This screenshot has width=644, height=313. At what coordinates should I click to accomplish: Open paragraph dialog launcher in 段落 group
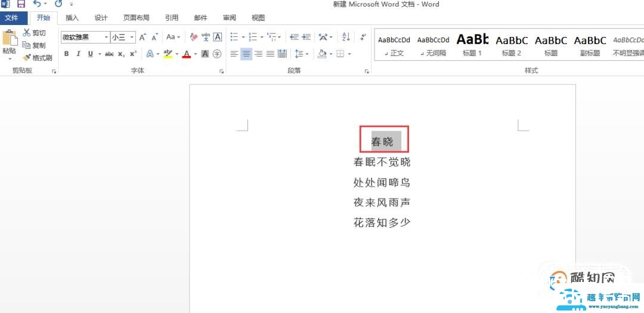click(367, 72)
